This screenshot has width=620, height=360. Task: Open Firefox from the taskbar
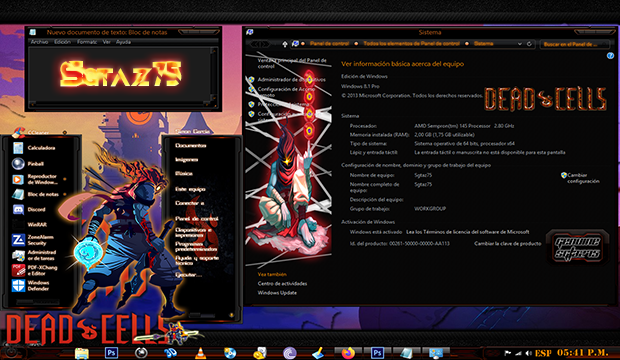(x=348, y=352)
